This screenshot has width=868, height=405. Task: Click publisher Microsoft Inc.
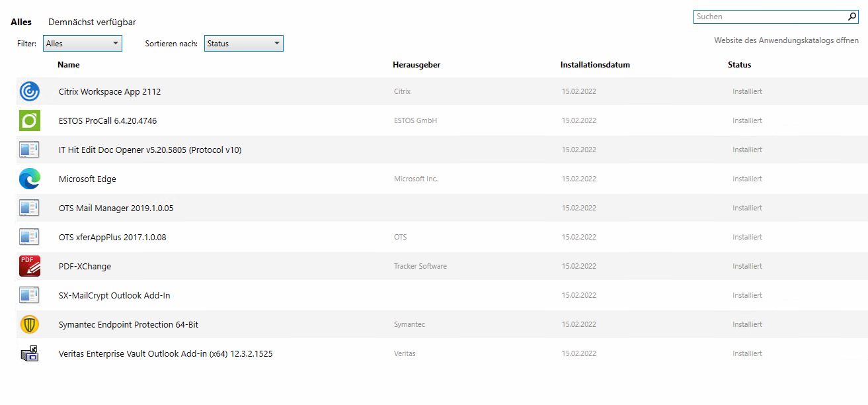416,179
